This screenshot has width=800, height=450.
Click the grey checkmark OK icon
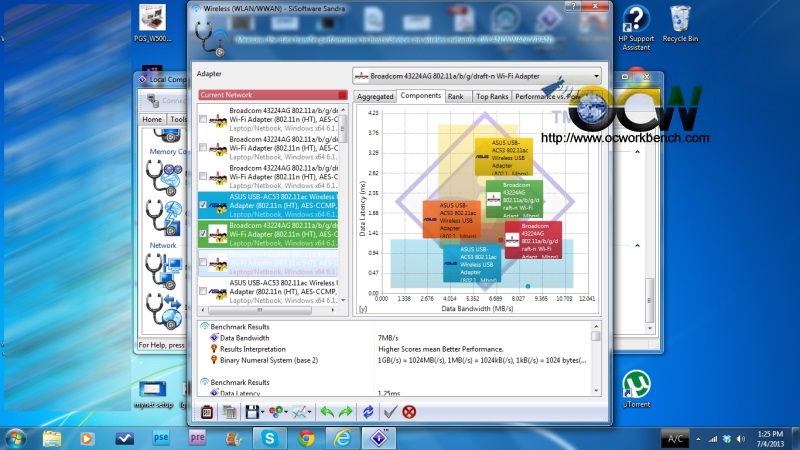click(x=390, y=412)
